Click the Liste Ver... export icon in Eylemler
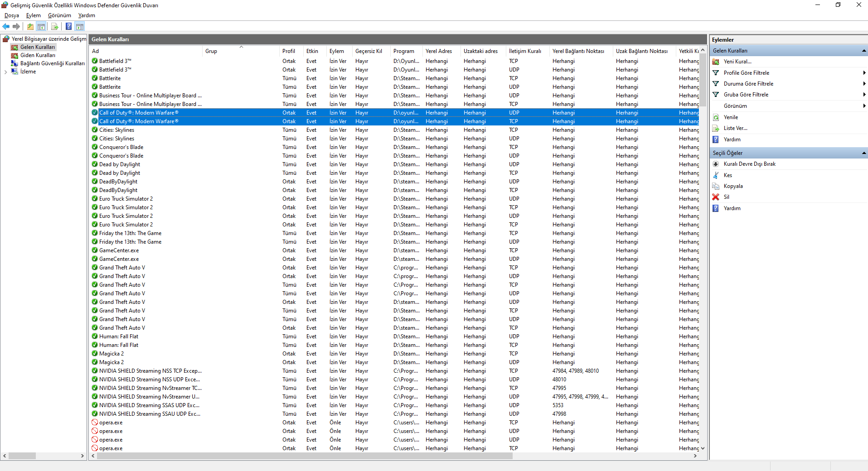 point(716,128)
